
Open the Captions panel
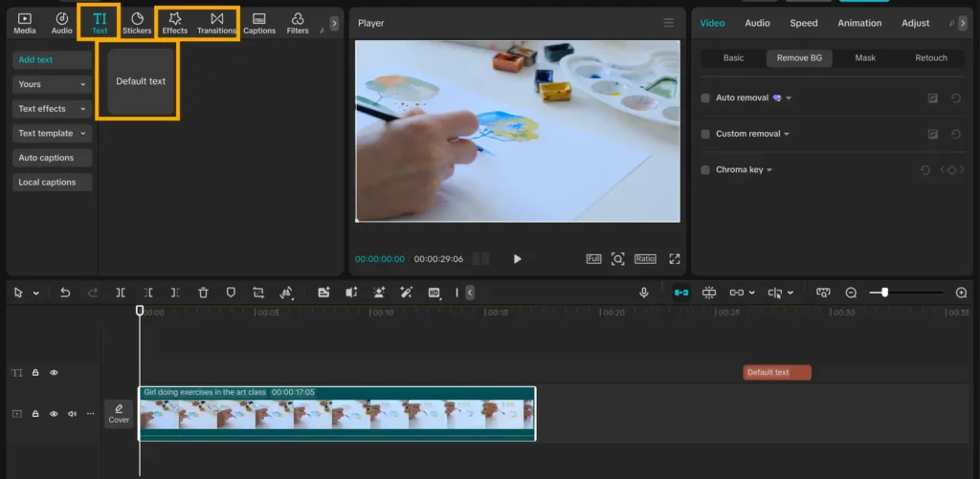[x=259, y=23]
